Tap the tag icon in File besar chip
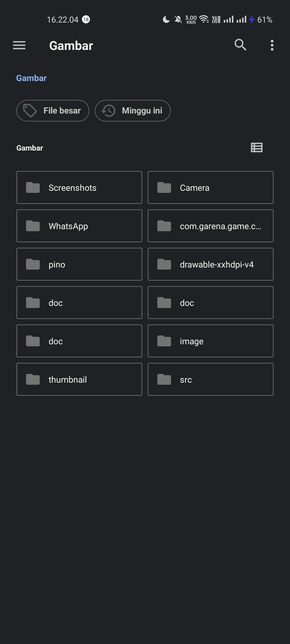 click(30, 111)
